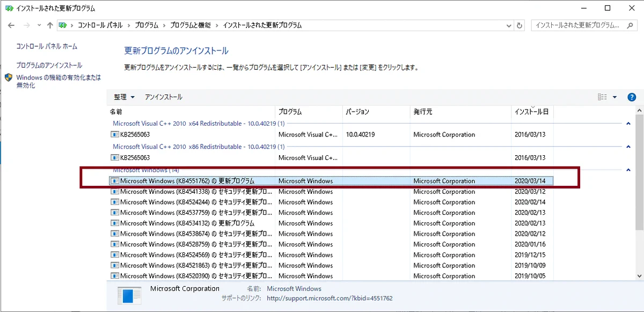This screenshot has height=312, width=644.
Task: Select the KB4520390 security update row
Action: coord(331,276)
